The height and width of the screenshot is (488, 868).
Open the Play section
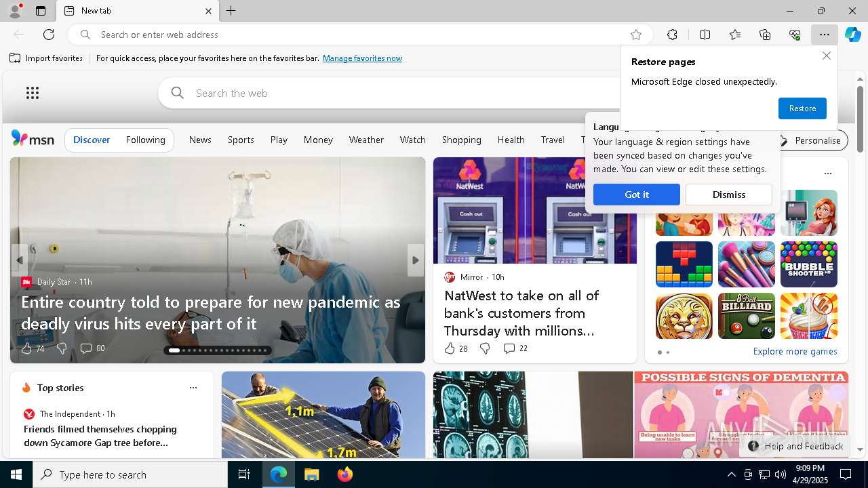click(279, 140)
